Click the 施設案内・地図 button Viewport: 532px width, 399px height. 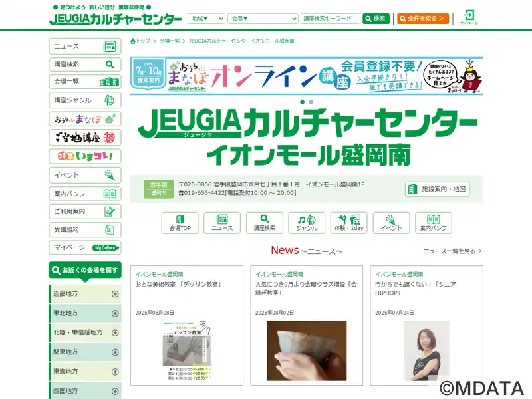pyautogui.click(x=437, y=189)
